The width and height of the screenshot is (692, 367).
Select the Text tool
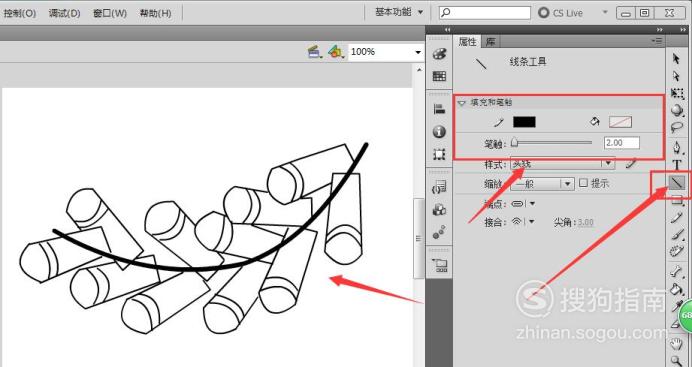click(x=676, y=165)
